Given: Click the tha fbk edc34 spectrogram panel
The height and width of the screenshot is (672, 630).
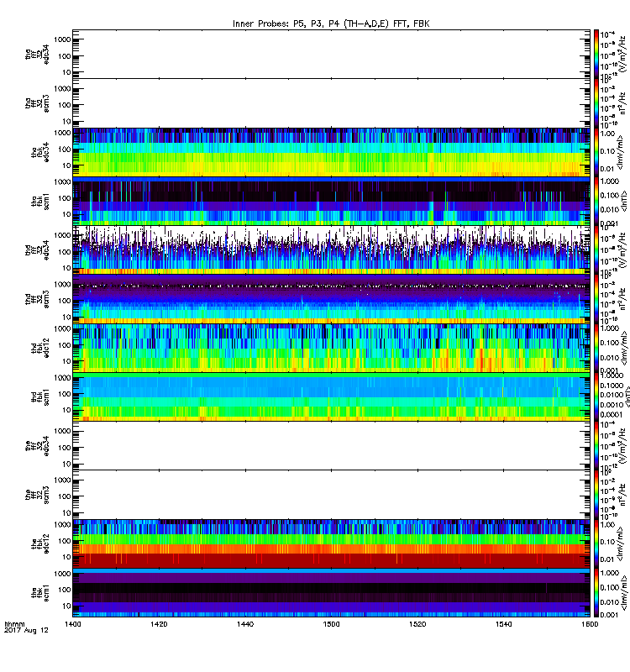Looking at the screenshot, I should tap(331, 152).
